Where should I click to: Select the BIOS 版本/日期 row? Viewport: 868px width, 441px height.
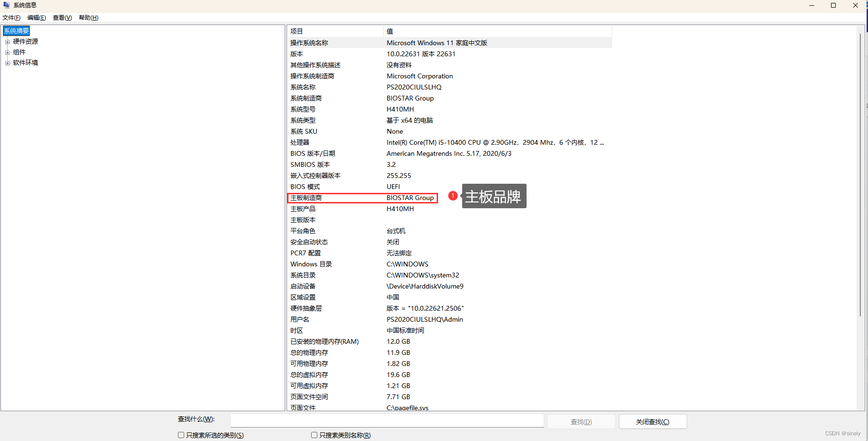tap(450, 153)
